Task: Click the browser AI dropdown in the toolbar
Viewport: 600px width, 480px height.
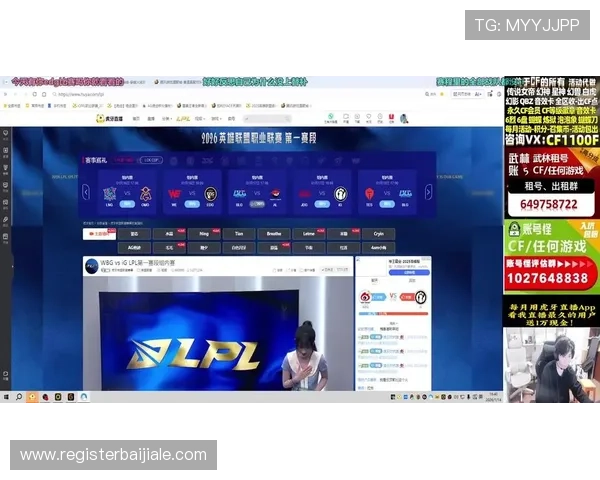Action: 478,94
